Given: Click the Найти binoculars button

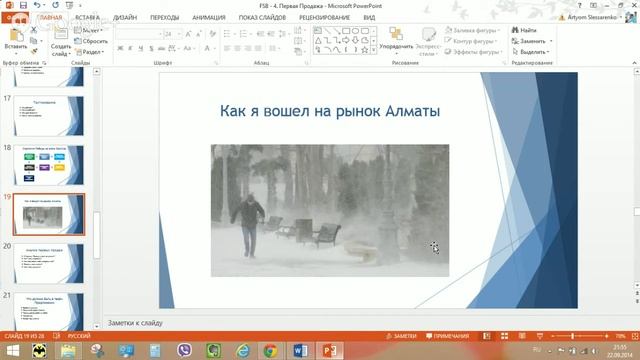Looking at the screenshot, I should [524, 30].
